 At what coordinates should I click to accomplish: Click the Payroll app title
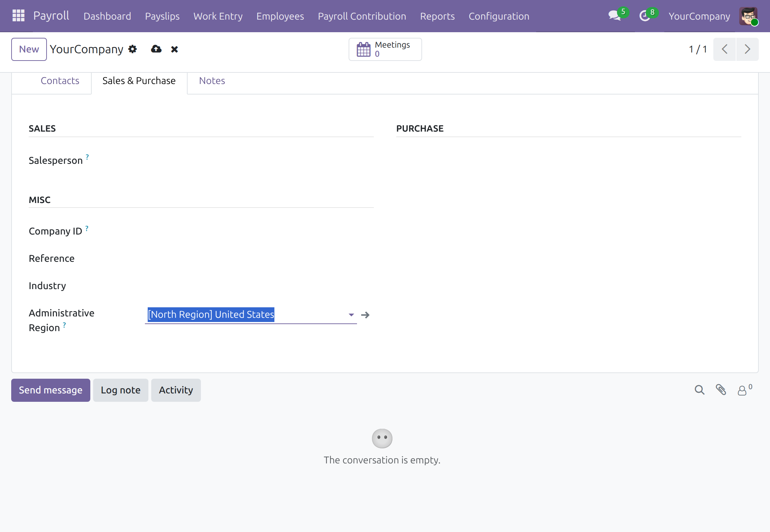click(x=51, y=16)
